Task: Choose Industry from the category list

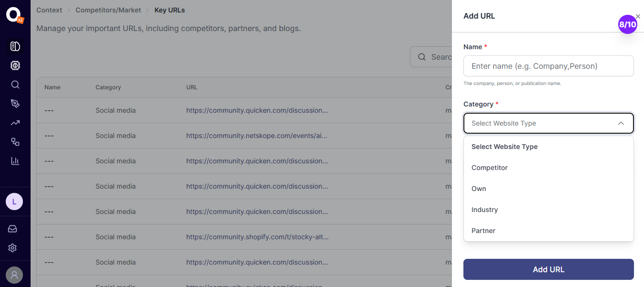Action: pyautogui.click(x=548, y=210)
